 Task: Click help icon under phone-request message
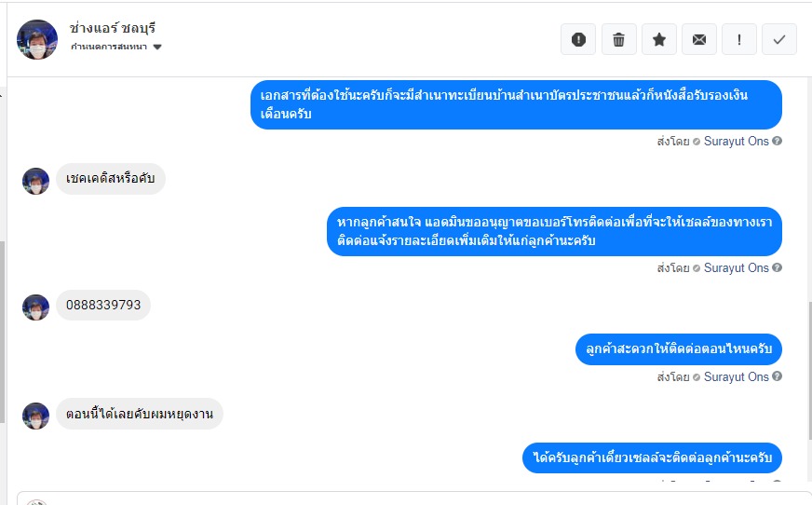point(777,268)
